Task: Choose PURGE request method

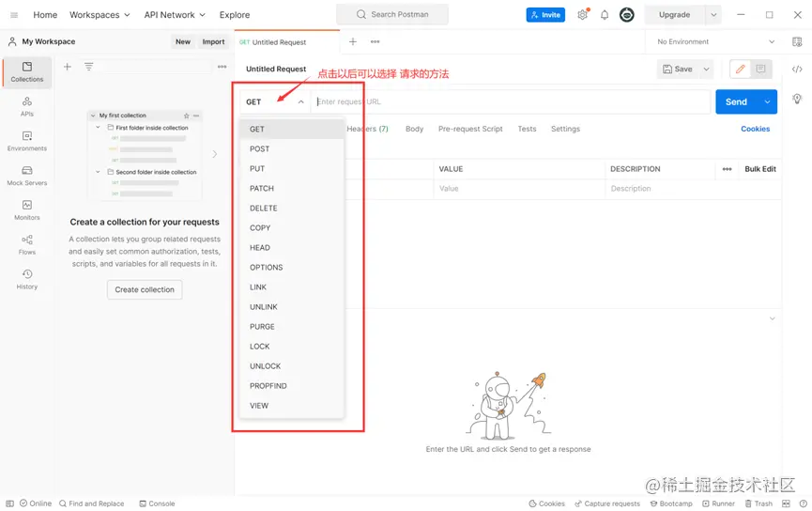Action: [x=292, y=327]
